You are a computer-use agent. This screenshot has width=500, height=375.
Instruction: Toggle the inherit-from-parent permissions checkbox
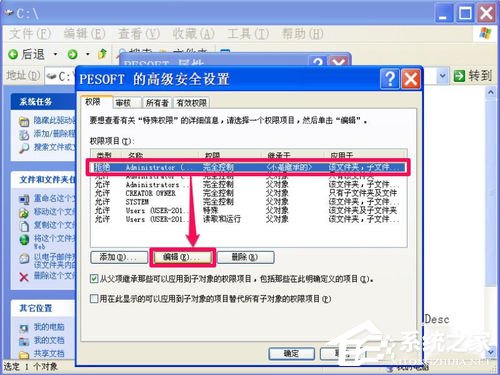[94, 279]
